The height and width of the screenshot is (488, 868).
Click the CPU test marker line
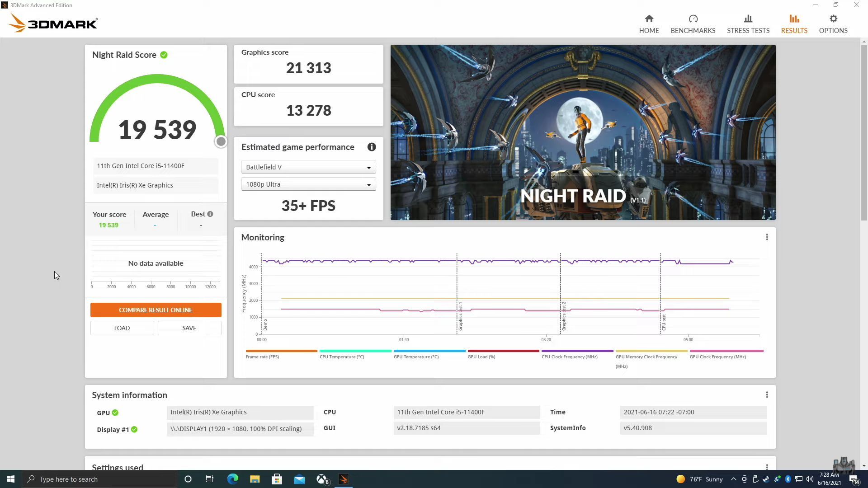tap(660, 294)
